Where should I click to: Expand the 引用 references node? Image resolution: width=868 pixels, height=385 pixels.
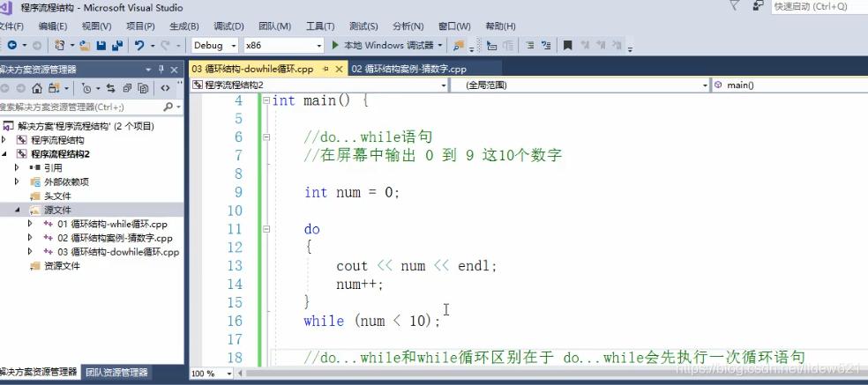pos(17,167)
